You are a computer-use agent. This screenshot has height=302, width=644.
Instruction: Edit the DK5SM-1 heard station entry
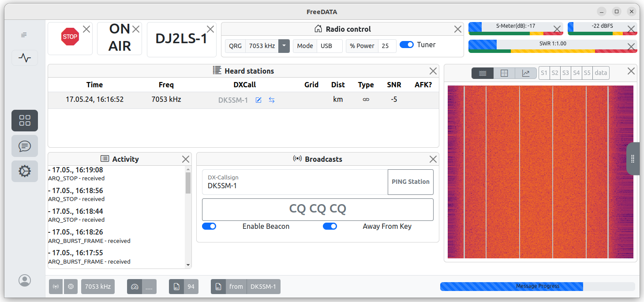258,100
